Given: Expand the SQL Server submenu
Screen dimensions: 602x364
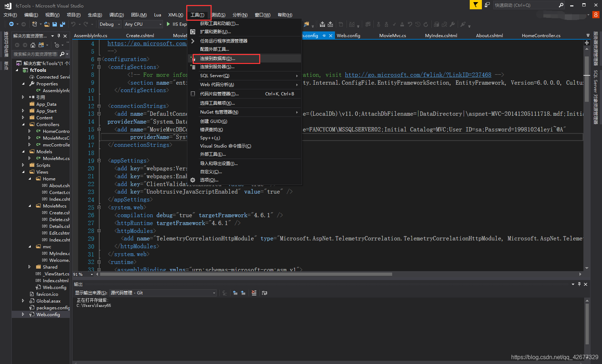Looking at the screenshot, I should (245, 76).
